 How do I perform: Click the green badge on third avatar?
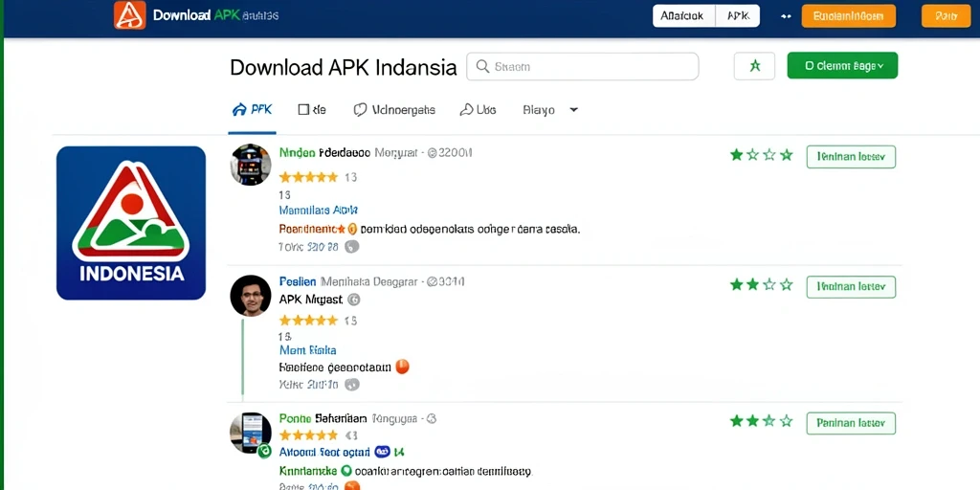click(264, 450)
